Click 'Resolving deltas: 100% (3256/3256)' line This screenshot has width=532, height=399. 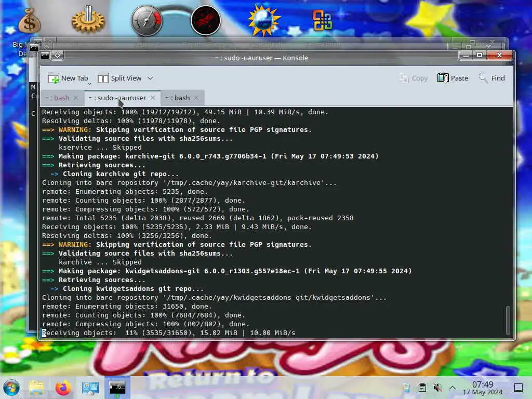point(127,235)
